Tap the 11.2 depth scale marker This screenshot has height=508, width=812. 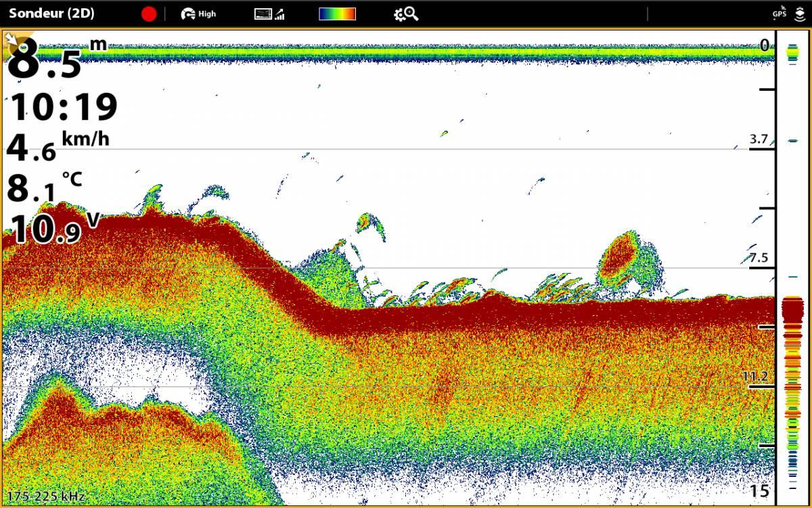[x=755, y=377]
